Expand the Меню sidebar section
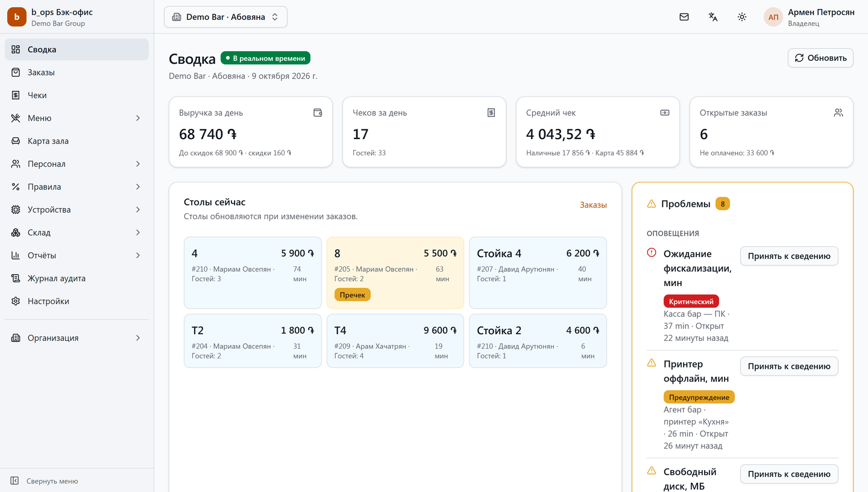This screenshot has width=868, height=492. point(77,118)
